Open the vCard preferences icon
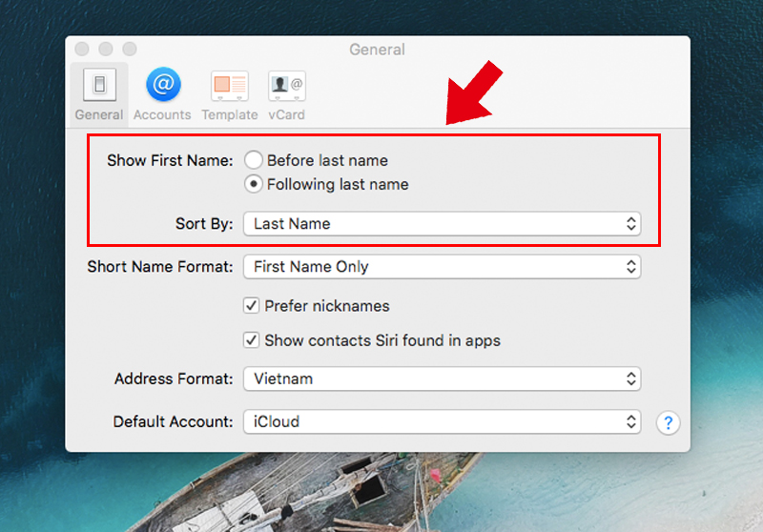This screenshot has height=532, width=763. [287, 86]
